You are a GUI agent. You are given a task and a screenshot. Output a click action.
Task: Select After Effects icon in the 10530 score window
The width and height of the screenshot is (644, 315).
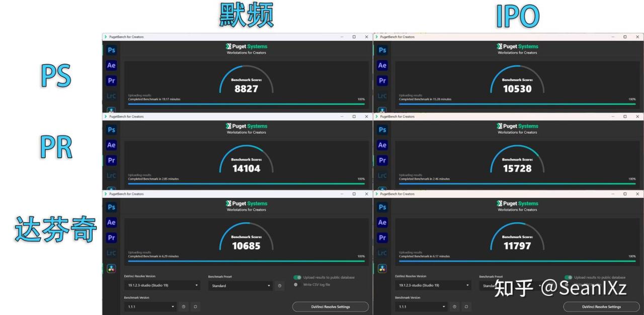pos(382,65)
